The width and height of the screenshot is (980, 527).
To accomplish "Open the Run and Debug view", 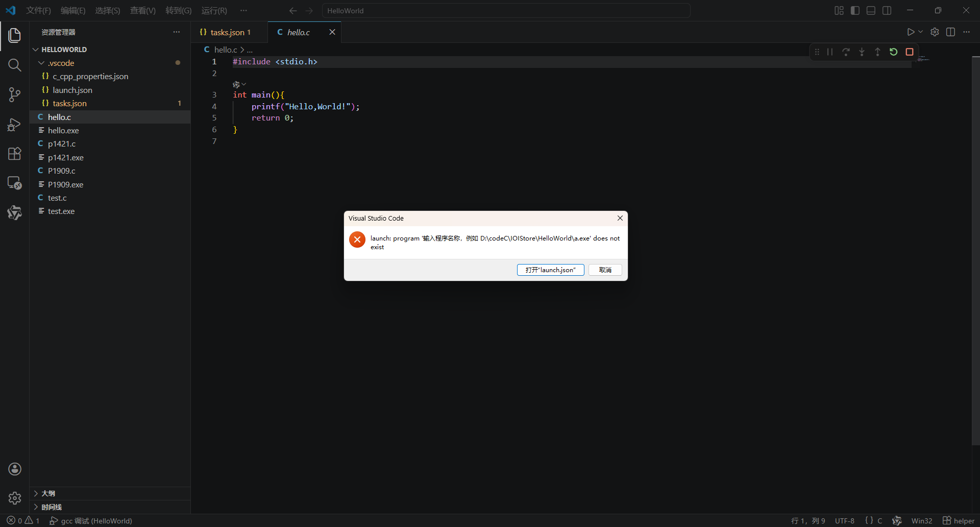I will (x=15, y=124).
